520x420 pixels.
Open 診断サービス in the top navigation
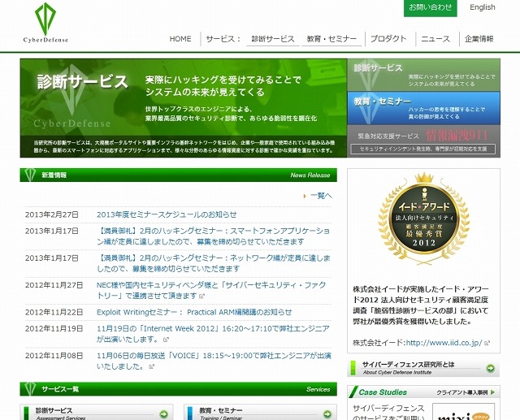point(273,39)
